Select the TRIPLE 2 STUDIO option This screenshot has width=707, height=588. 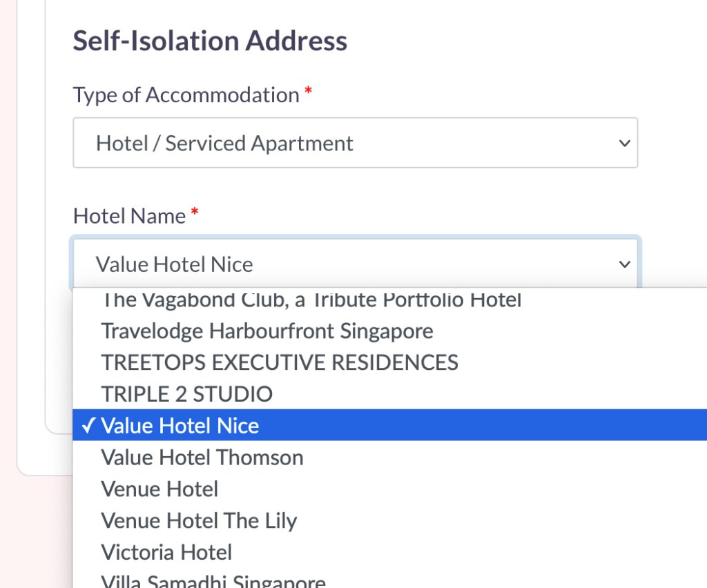(187, 394)
